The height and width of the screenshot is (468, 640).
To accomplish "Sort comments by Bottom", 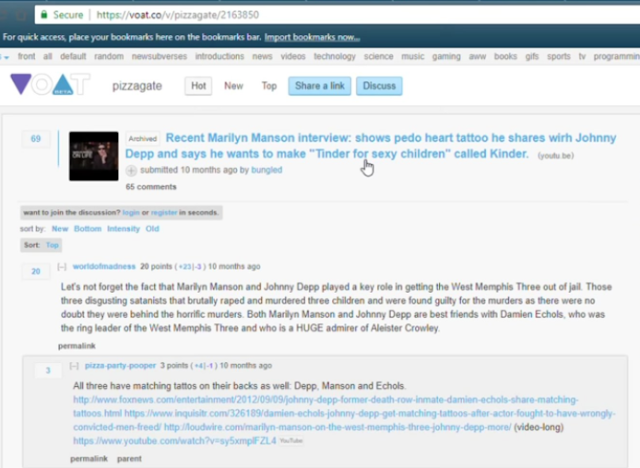I will tap(87, 229).
